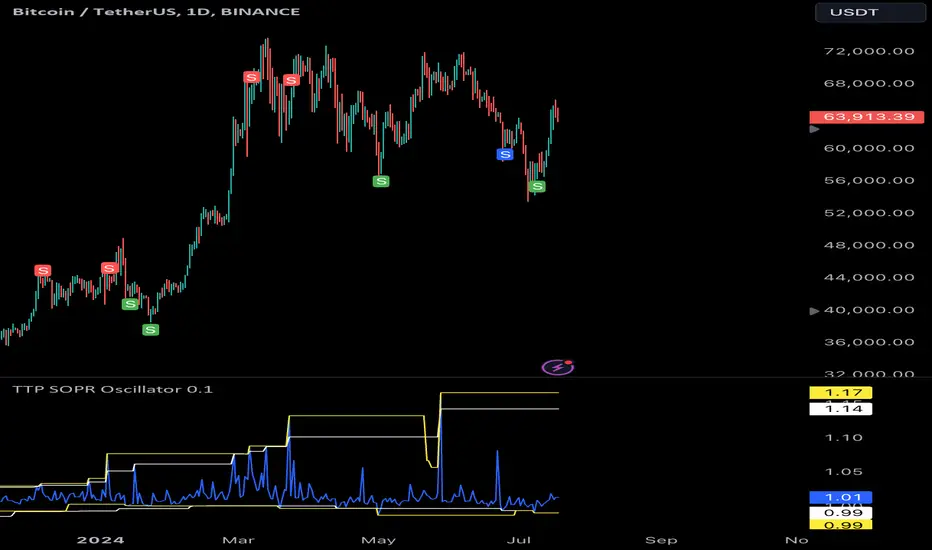Click the yellow 1.17 upper band label
Viewport: 932px width, 550px height.
pyautogui.click(x=840, y=392)
